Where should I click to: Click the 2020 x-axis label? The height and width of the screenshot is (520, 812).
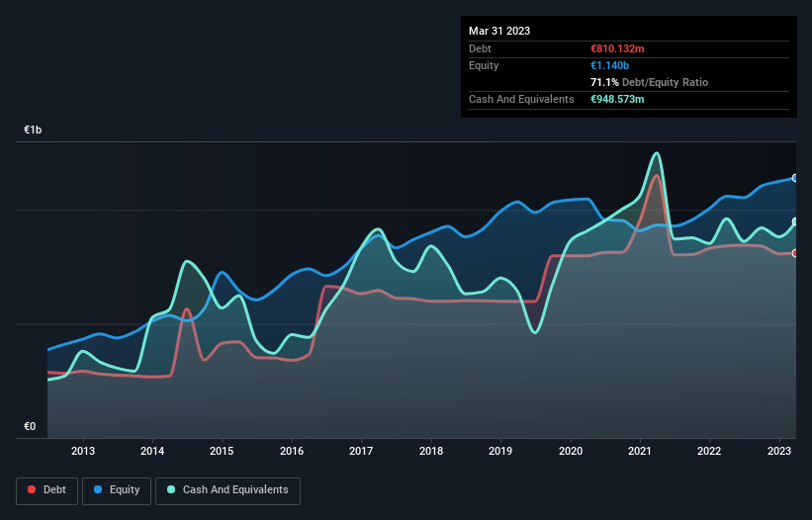pos(570,451)
